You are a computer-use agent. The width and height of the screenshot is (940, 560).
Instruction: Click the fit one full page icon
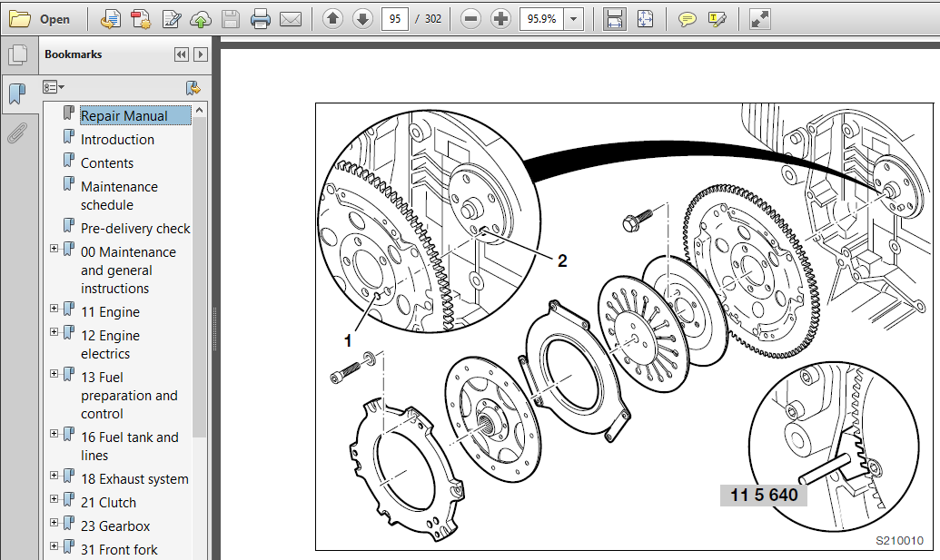click(x=645, y=19)
